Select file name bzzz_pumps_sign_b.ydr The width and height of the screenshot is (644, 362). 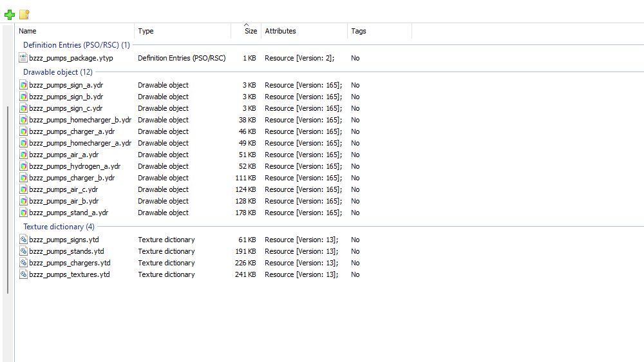66,97
